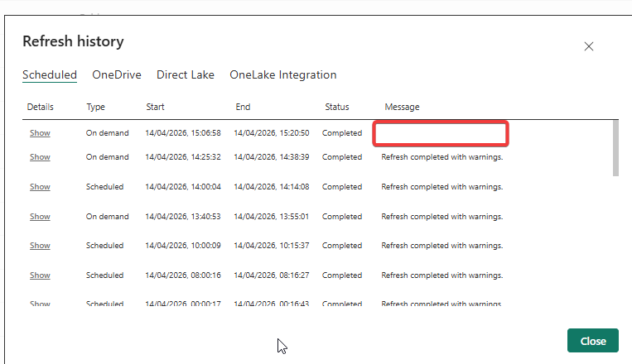
Task: Close the Refresh history dialog with X
Action: [588, 46]
